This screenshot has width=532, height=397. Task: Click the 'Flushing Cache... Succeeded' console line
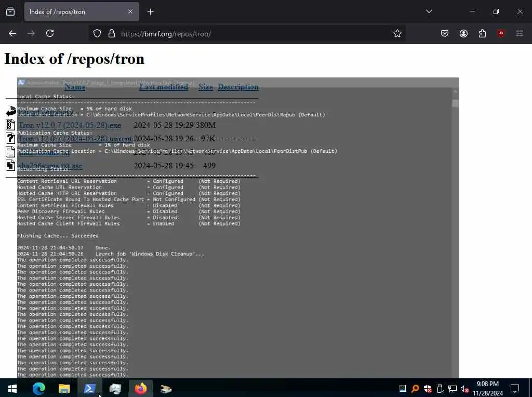58,236
